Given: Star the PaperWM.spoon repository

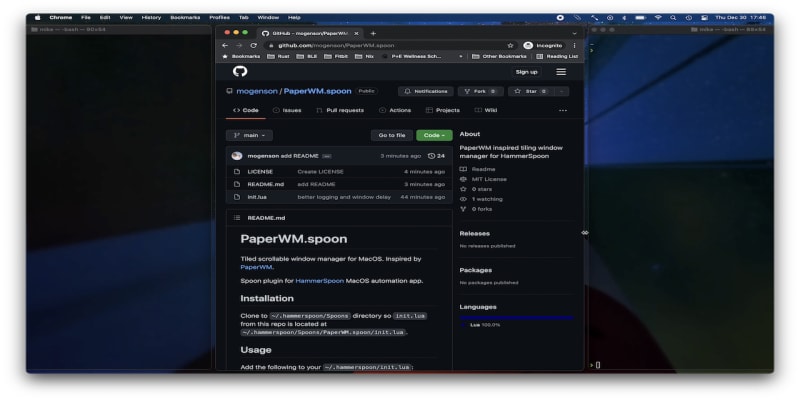Looking at the screenshot, I should [x=527, y=91].
